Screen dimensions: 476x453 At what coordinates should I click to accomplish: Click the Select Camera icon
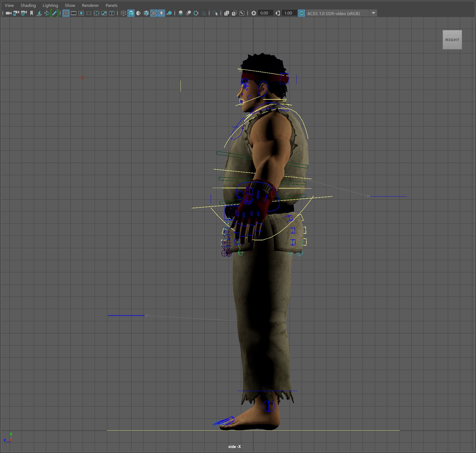tap(8, 13)
